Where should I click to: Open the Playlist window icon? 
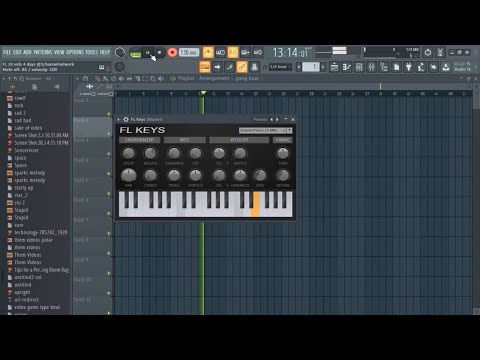point(334,67)
